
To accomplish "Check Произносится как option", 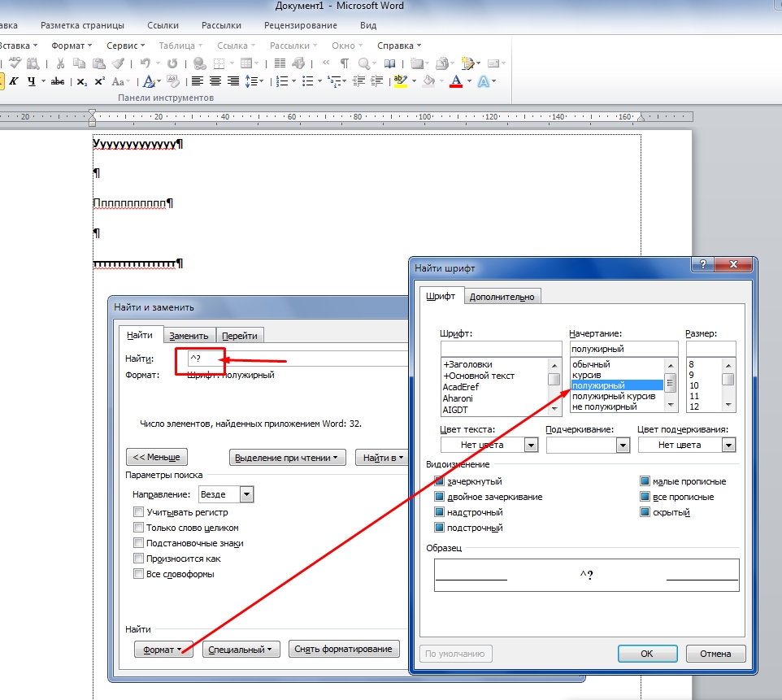I will (139, 559).
